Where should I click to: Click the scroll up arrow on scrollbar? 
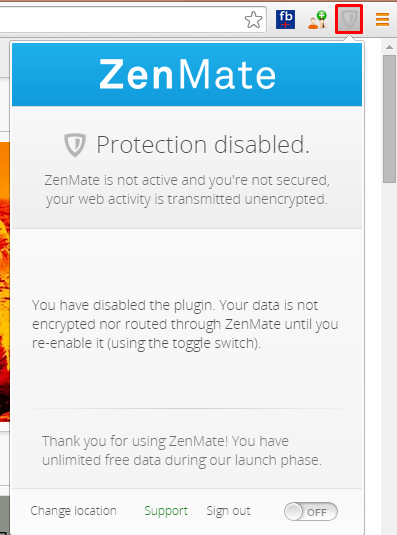389,47
